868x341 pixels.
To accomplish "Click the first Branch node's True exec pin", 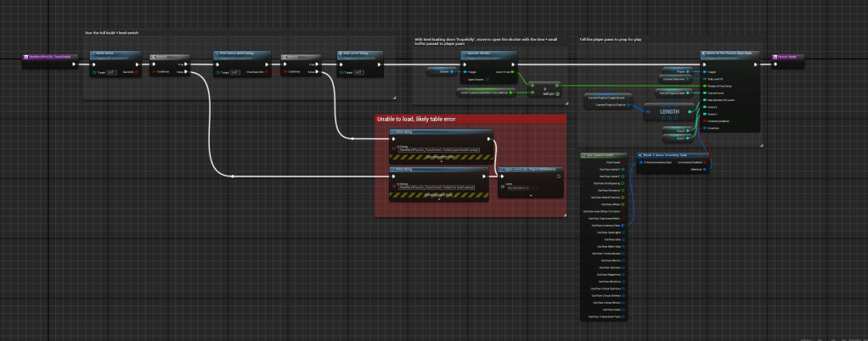I will [x=188, y=64].
